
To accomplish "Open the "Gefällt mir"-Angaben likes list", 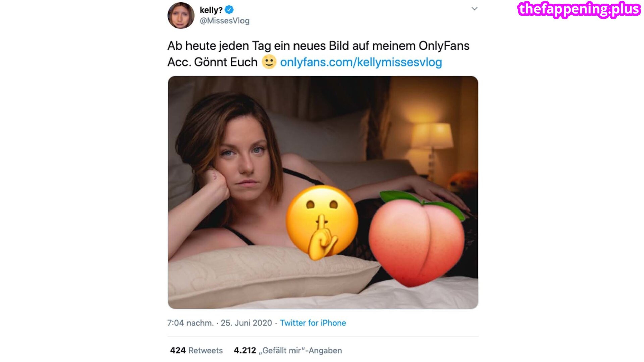I will (302, 350).
